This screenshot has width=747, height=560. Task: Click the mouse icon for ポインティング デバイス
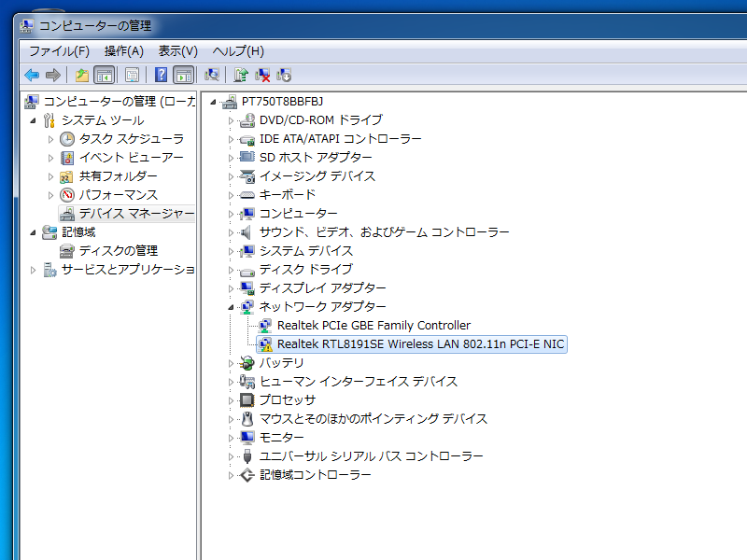coord(247,418)
